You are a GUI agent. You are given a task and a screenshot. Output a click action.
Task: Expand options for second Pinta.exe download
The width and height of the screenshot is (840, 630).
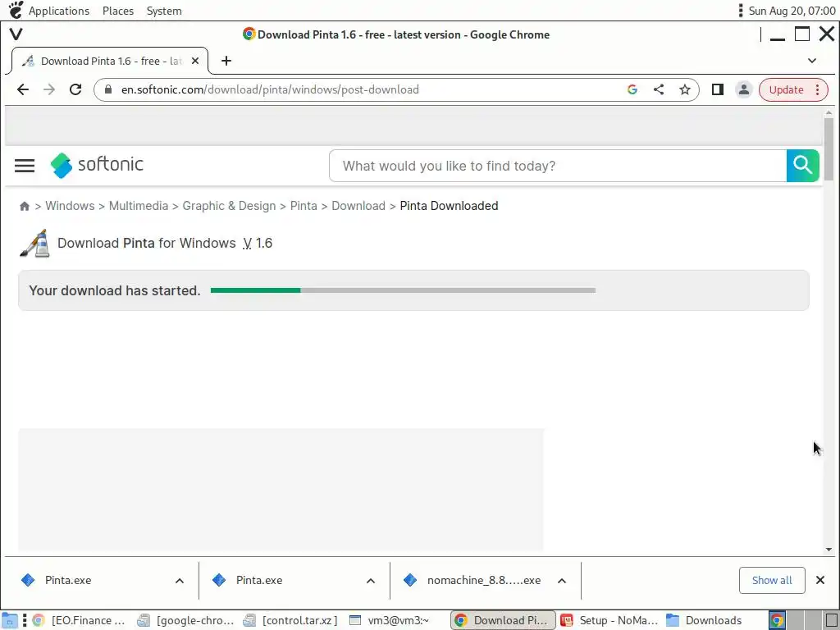pyautogui.click(x=370, y=581)
